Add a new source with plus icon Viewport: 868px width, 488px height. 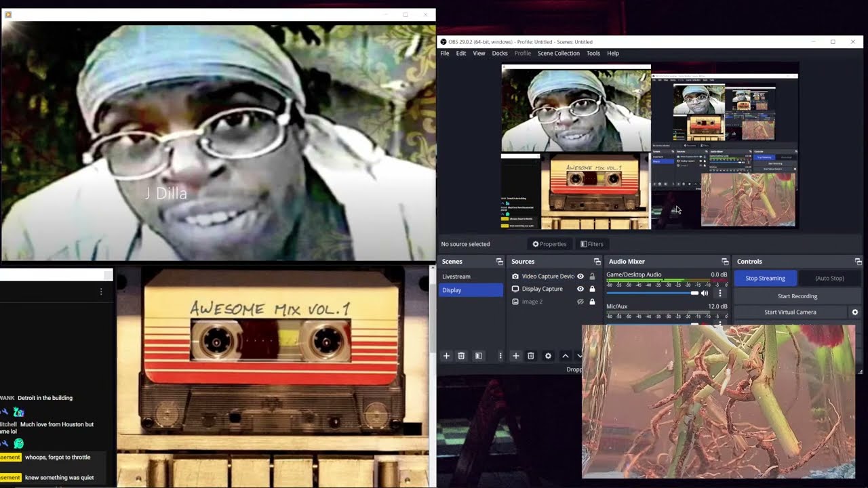click(515, 356)
